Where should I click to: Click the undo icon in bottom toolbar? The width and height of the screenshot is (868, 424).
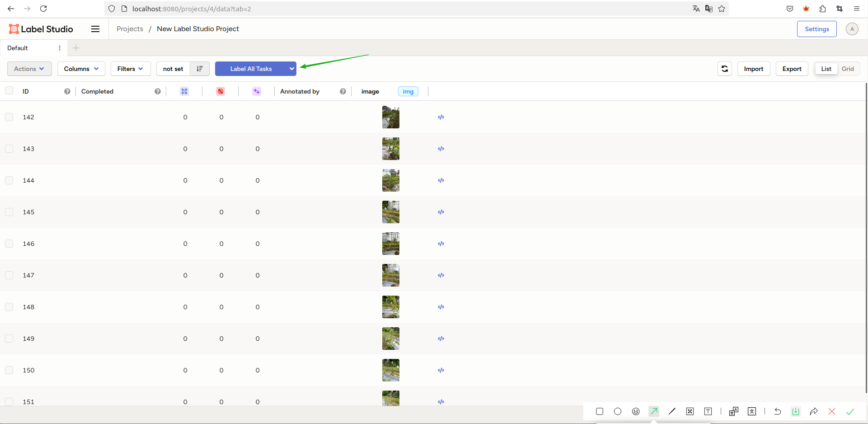pos(778,411)
